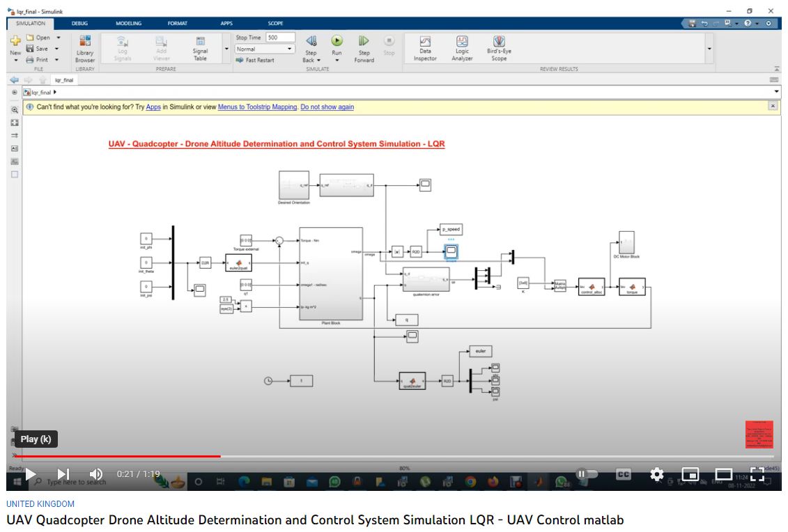Screen dimensions: 788x532
Task: Open the Signal Table
Action: [x=200, y=47]
